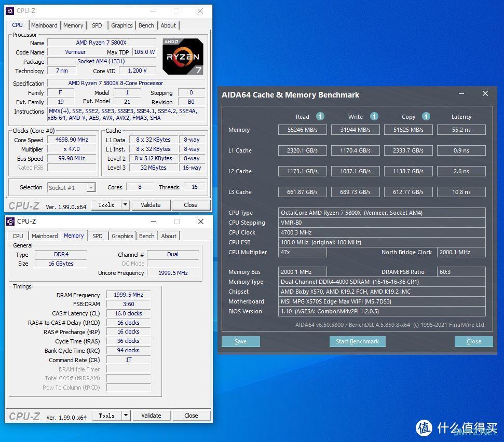Open About tab in top CPU-Z window

click(168, 25)
